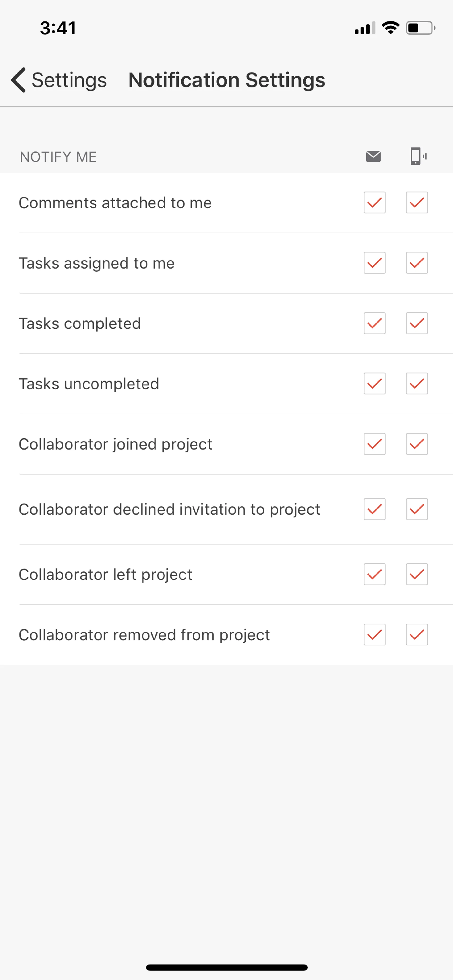Viewport: 453px width, 980px height.
Task: Uncheck email for Collaborator declined invitation
Action: pos(374,509)
